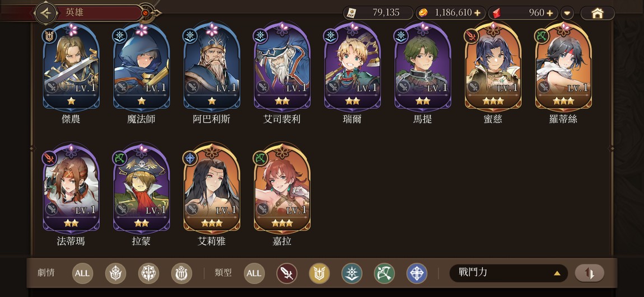Open the 嘉拉 hero card

282,196
